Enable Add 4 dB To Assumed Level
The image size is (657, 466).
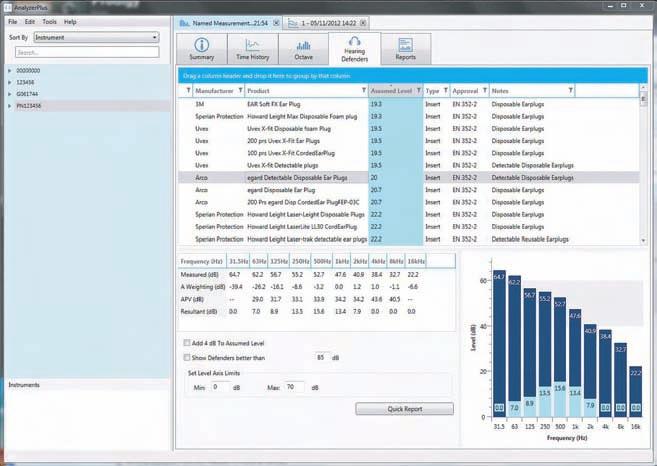point(187,343)
